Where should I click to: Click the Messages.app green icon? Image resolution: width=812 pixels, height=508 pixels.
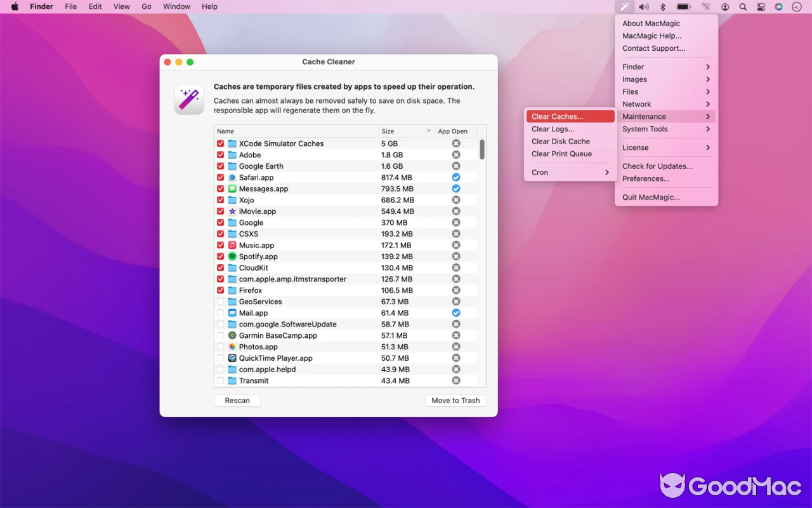point(231,189)
